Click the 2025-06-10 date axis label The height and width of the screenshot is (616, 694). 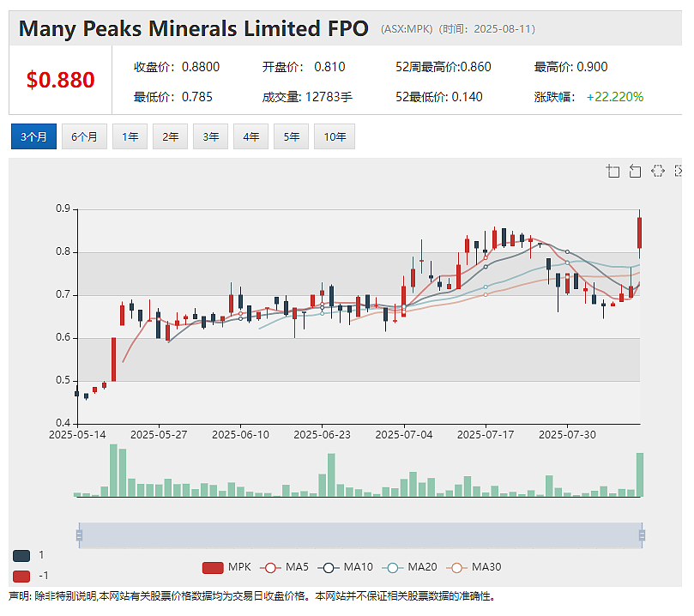(240, 435)
